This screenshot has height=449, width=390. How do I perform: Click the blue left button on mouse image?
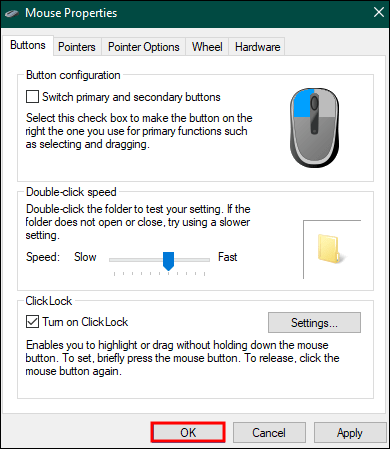[303, 104]
